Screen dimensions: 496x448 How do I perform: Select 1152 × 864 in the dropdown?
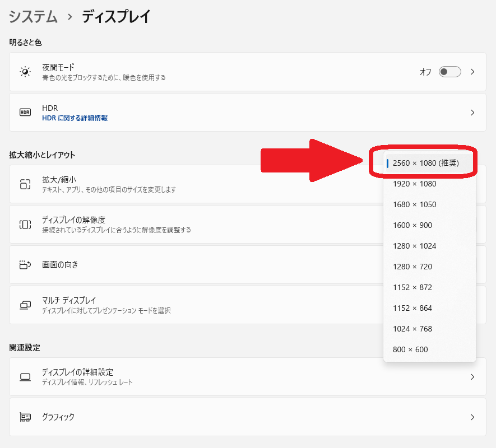[x=429, y=308]
